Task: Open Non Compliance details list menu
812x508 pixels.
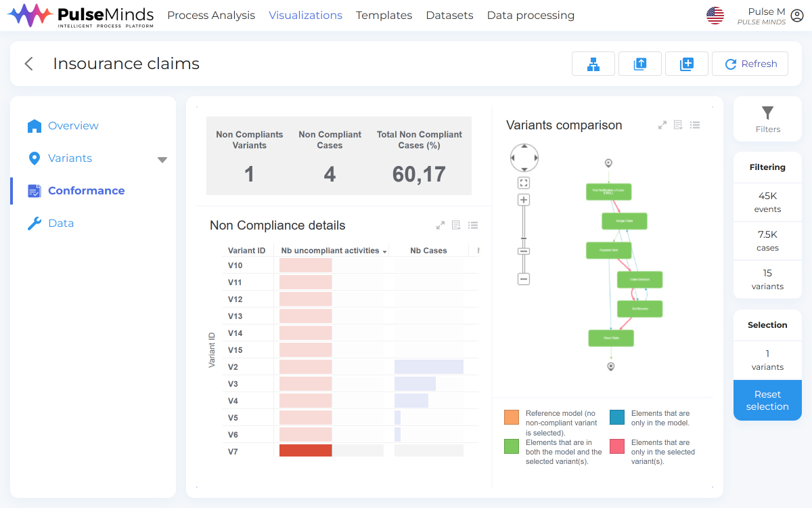Action: (473, 226)
